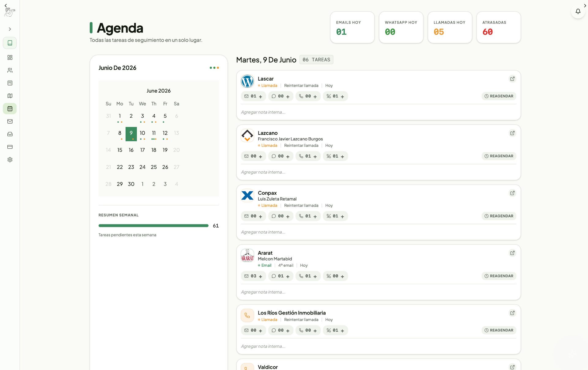The height and width of the screenshot is (370, 588).
Task: Open the calendar agenda sidebar icon
Action: click(x=10, y=109)
